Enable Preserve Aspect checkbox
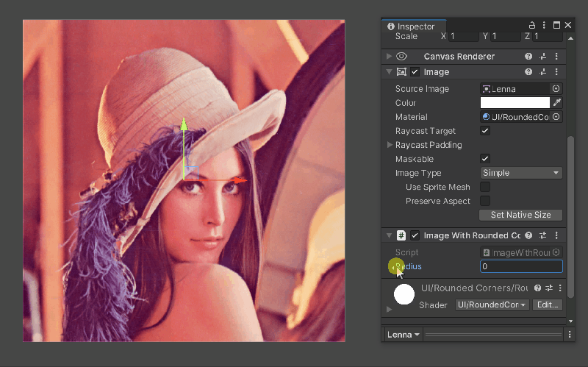The height and width of the screenshot is (367, 588). (485, 201)
